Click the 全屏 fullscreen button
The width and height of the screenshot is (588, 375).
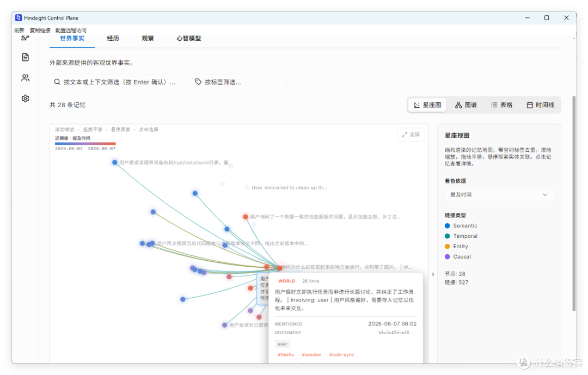coord(411,134)
